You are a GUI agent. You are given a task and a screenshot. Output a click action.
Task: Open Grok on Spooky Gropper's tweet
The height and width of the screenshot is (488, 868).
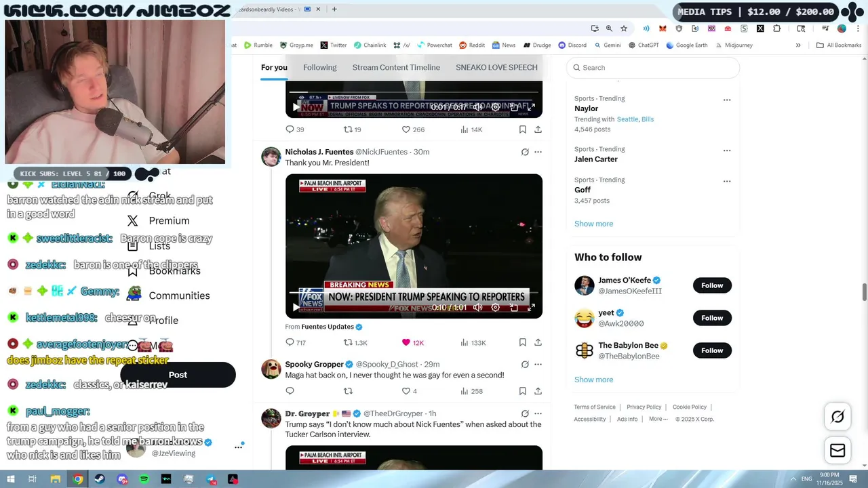pos(525,364)
